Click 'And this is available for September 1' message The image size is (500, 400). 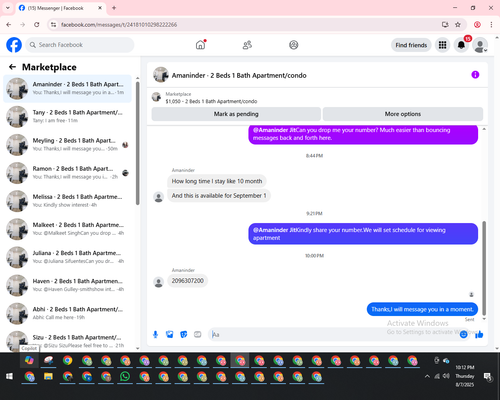coord(219,196)
